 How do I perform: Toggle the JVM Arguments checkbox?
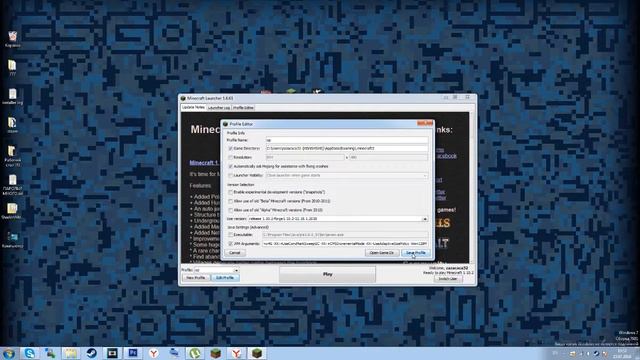pyautogui.click(x=231, y=244)
